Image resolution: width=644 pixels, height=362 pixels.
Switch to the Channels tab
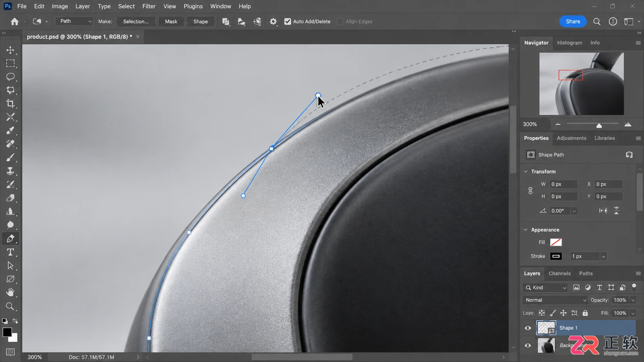pos(559,274)
